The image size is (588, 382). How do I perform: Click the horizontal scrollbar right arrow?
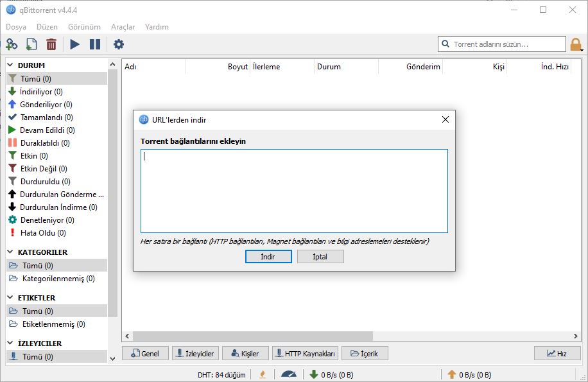click(x=576, y=336)
